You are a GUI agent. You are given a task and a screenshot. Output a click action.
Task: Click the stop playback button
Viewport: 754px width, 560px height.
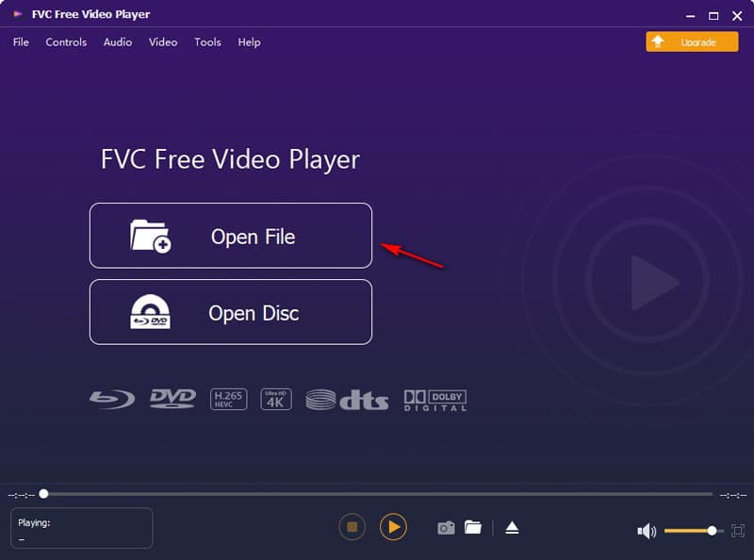coord(352,527)
